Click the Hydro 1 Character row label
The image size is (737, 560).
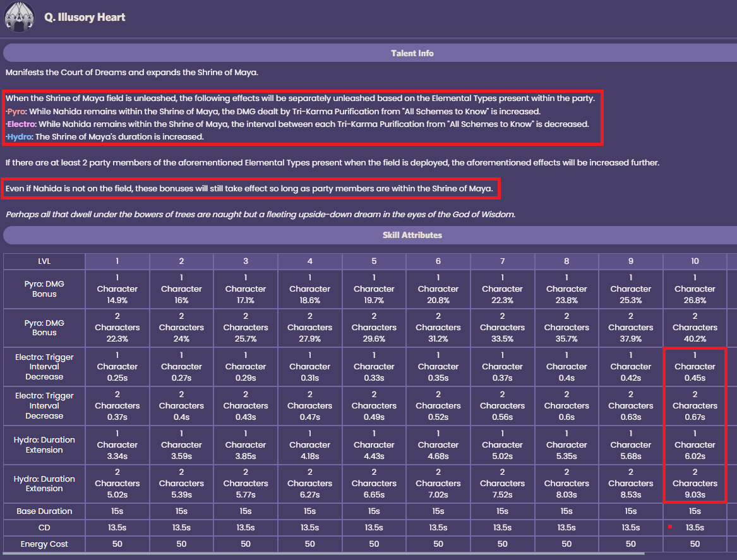pos(44,444)
